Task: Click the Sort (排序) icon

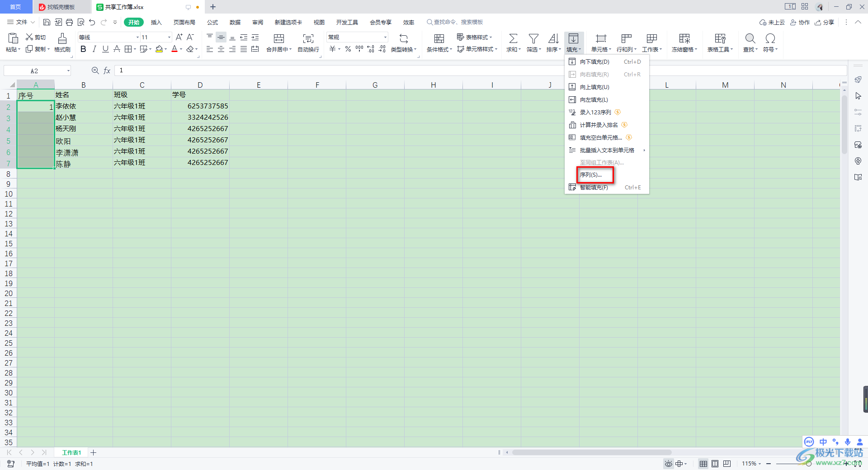Action: pos(553,38)
